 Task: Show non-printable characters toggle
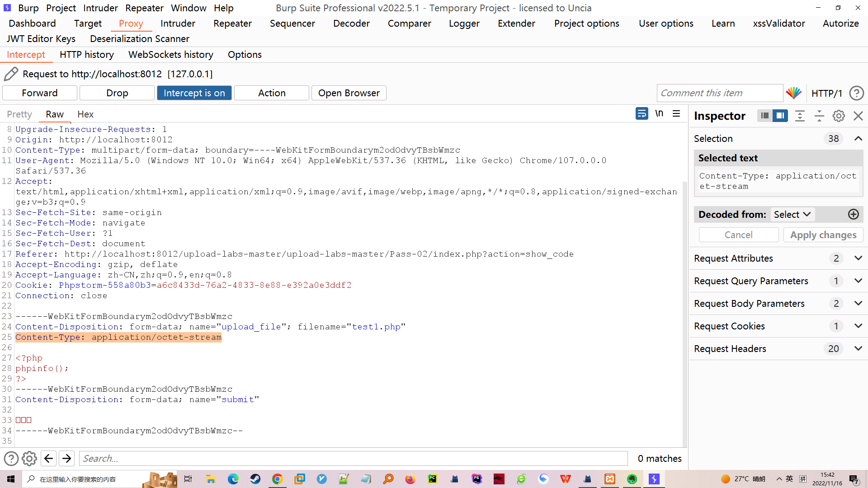[659, 114]
